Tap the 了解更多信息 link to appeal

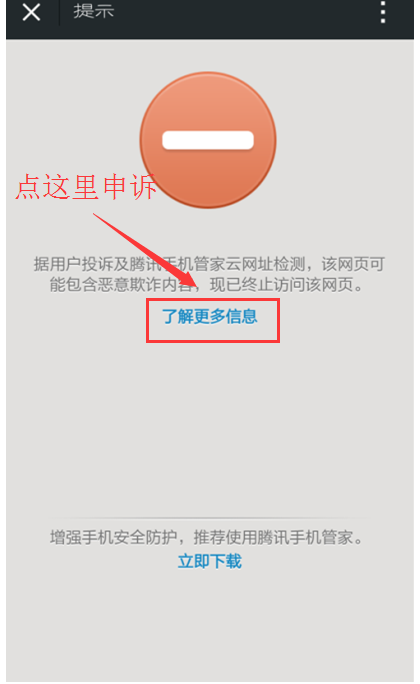[x=210, y=316]
